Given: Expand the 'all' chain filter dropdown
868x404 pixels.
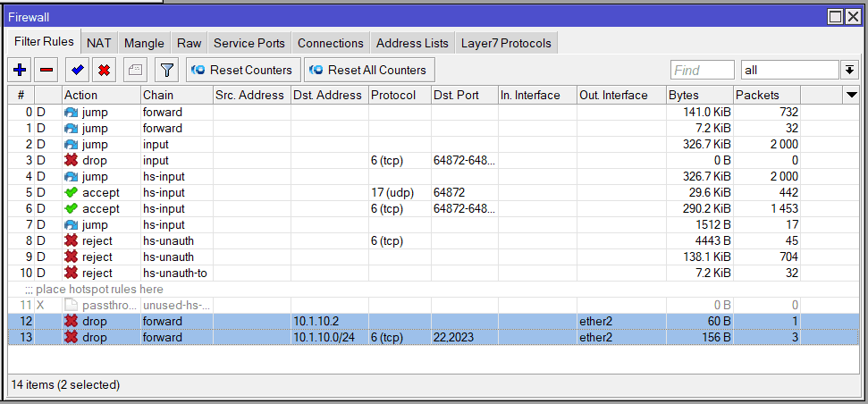Looking at the screenshot, I should point(847,70).
